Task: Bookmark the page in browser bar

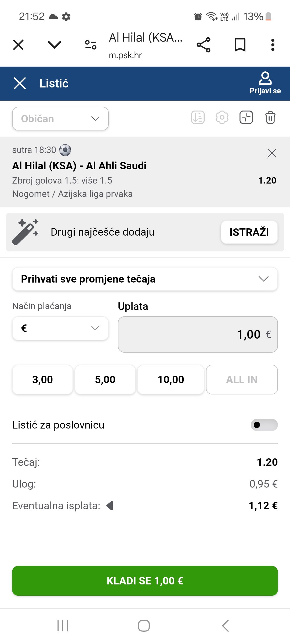Action: coord(240,45)
